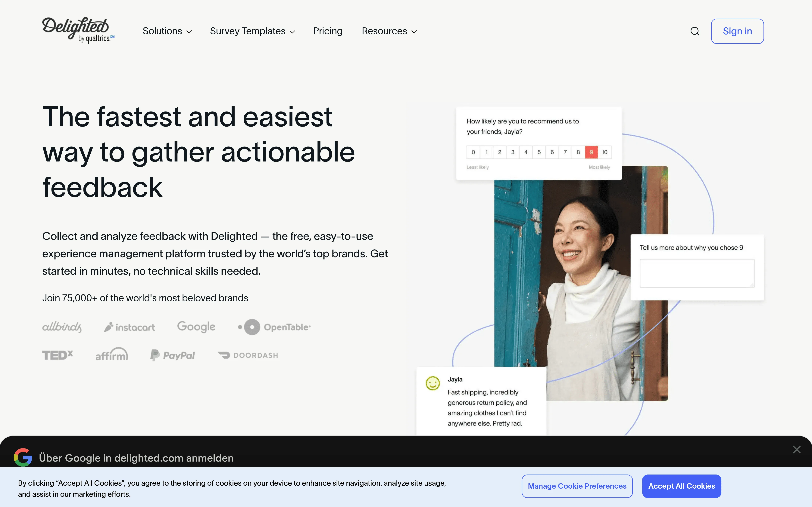The height and width of the screenshot is (507, 812).
Task: Click the feedback text box about choosing 9
Action: (x=697, y=273)
